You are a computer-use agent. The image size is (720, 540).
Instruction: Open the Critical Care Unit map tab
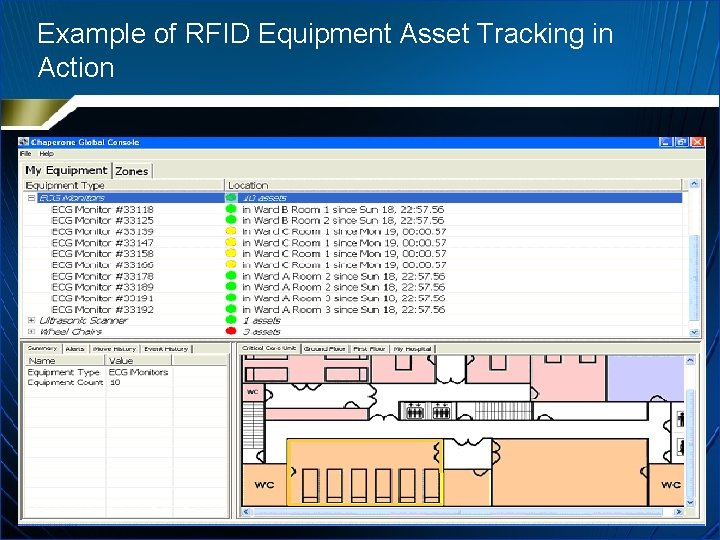pyautogui.click(x=270, y=348)
